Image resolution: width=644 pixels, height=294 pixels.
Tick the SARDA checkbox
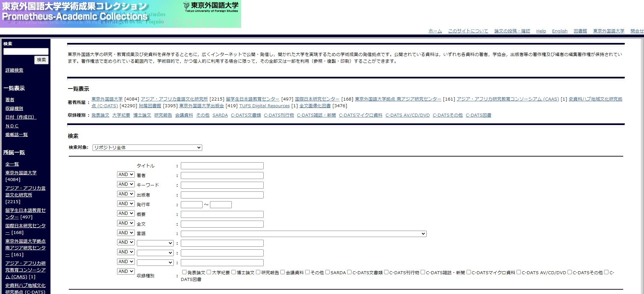click(x=327, y=272)
